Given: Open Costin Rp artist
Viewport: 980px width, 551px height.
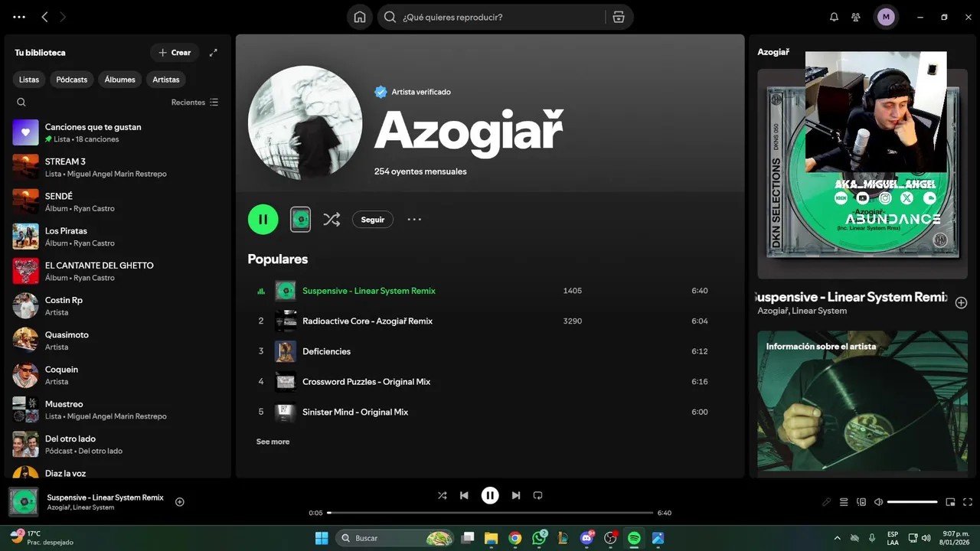Looking at the screenshot, I should point(117,305).
